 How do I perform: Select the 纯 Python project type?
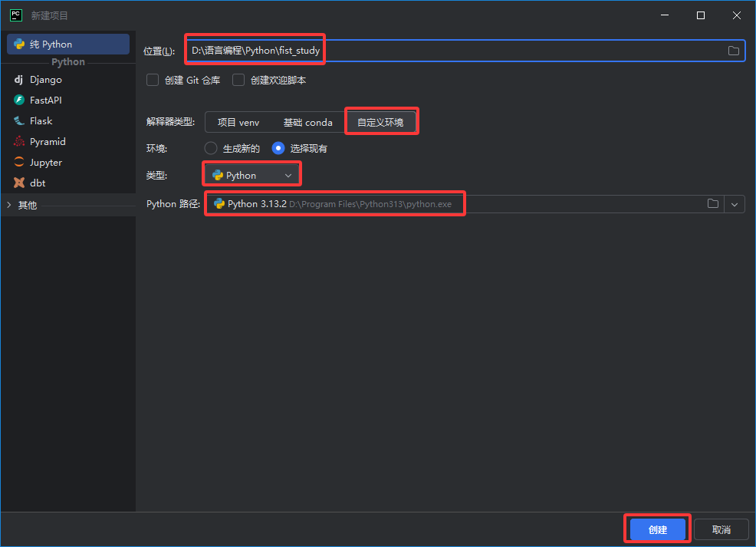68,44
